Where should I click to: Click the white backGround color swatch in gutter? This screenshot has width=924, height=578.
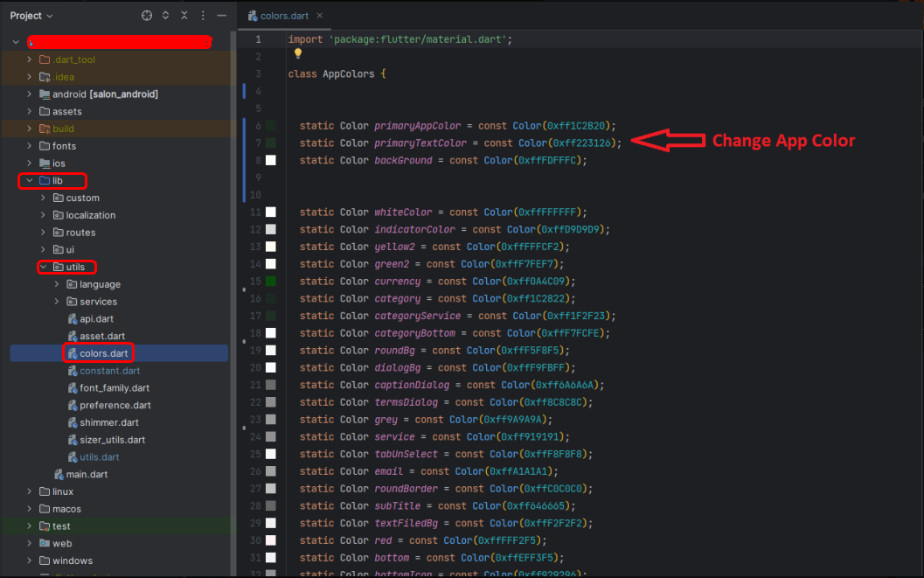pos(271,160)
